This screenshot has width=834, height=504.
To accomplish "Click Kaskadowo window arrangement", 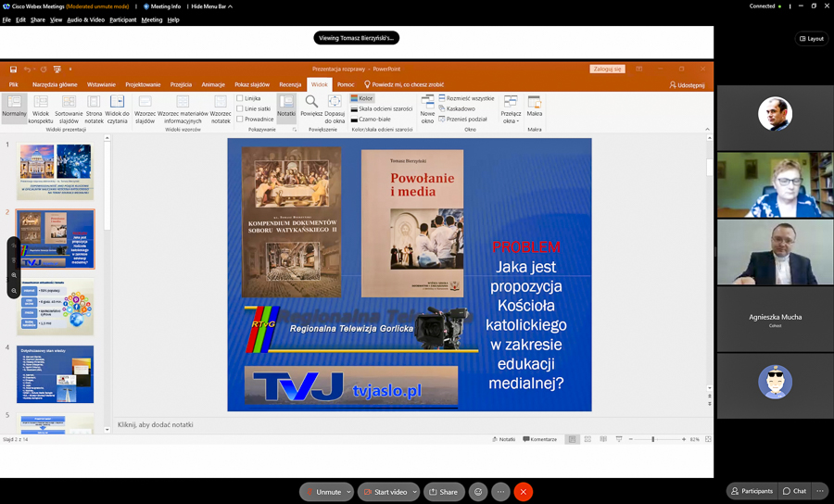I will [x=457, y=108].
